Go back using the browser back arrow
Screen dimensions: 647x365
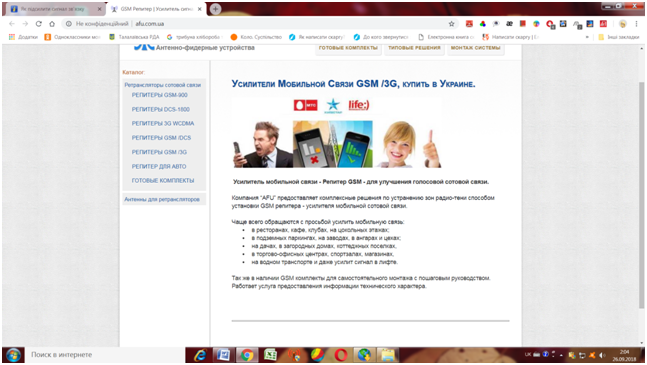12,24
